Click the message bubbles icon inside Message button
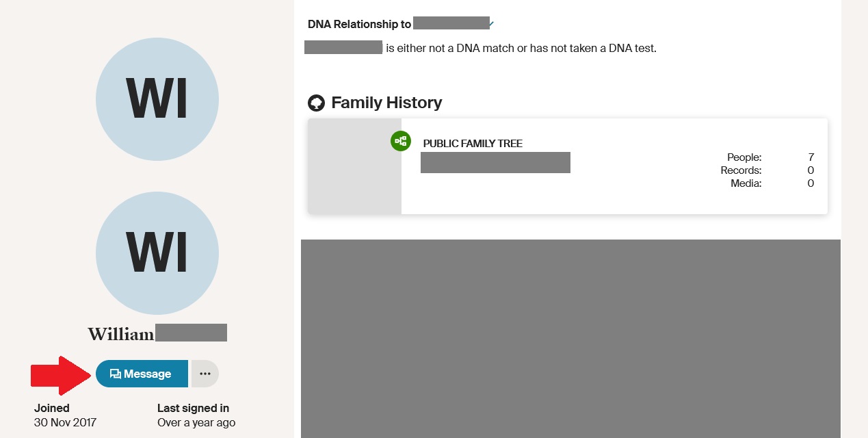The height and width of the screenshot is (438, 868). [114, 374]
